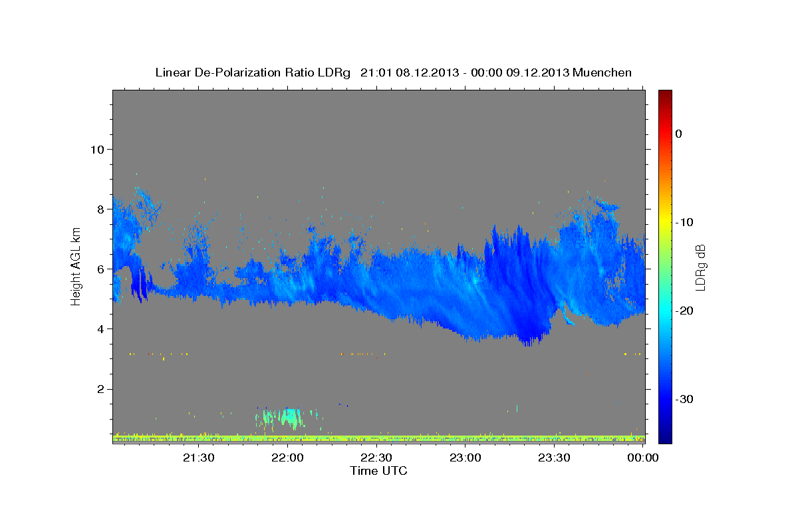Click the '23:30' time axis label

[x=554, y=458]
